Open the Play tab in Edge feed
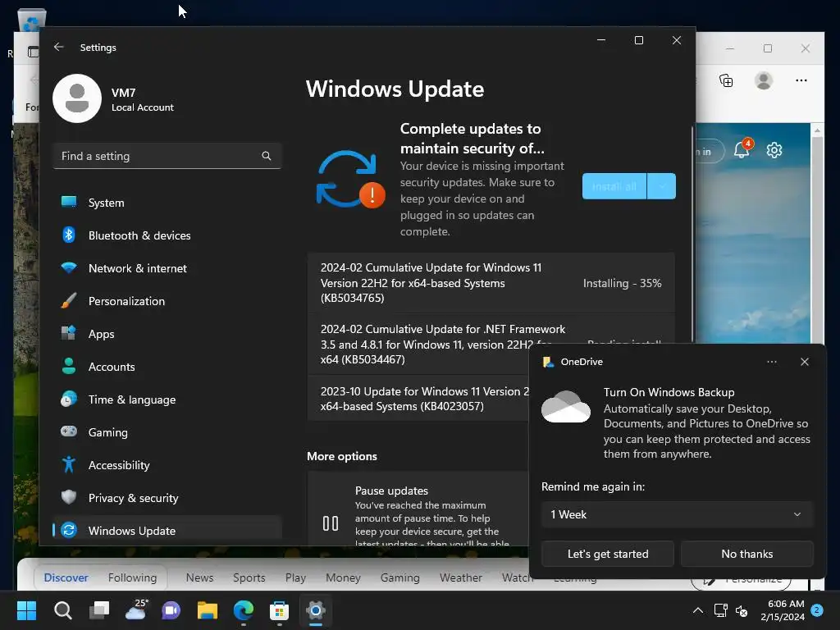The width and height of the screenshot is (840, 630). [x=295, y=577]
